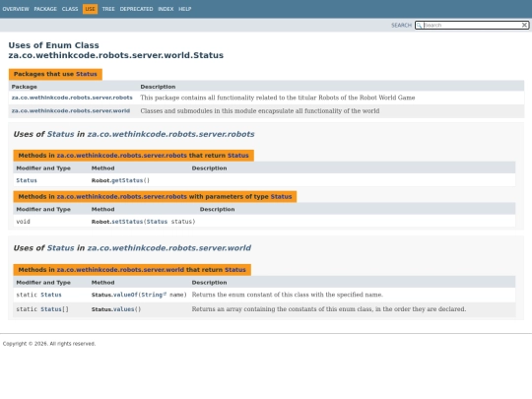Viewport: 532px width, 399px height.
Task: Click description 'Returns an array containing the constants'
Action: pos(329,309)
